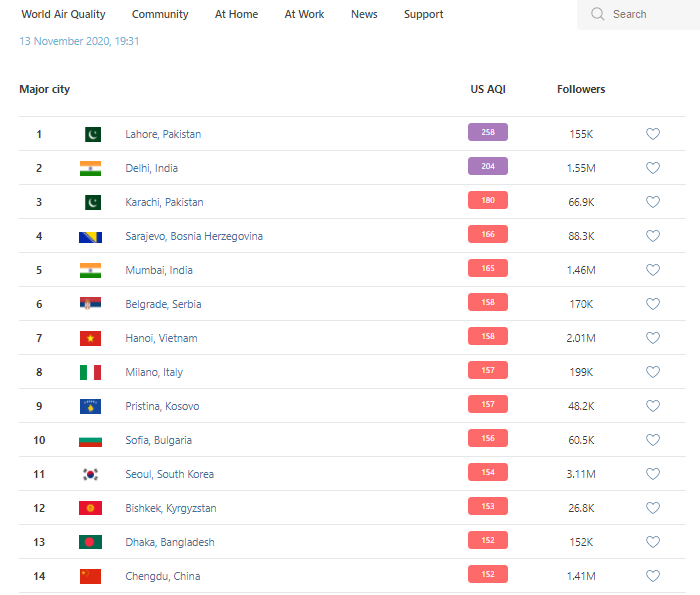Open the Belgrade, Serbia city link
Image resolution: width=700 pixels, height=595 pixels.
(163, 304)
